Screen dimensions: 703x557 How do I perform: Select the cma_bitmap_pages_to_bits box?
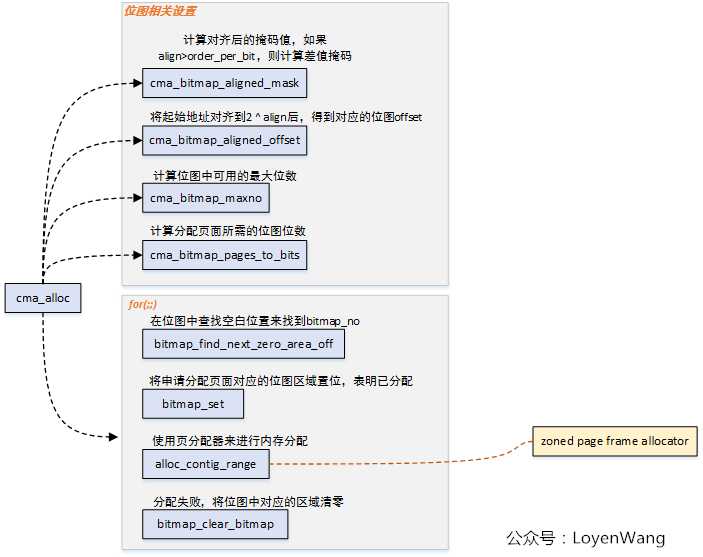[225, 255]
